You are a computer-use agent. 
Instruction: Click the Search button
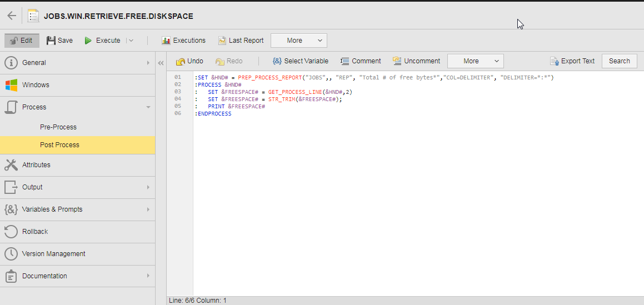(x=619, y=61)
